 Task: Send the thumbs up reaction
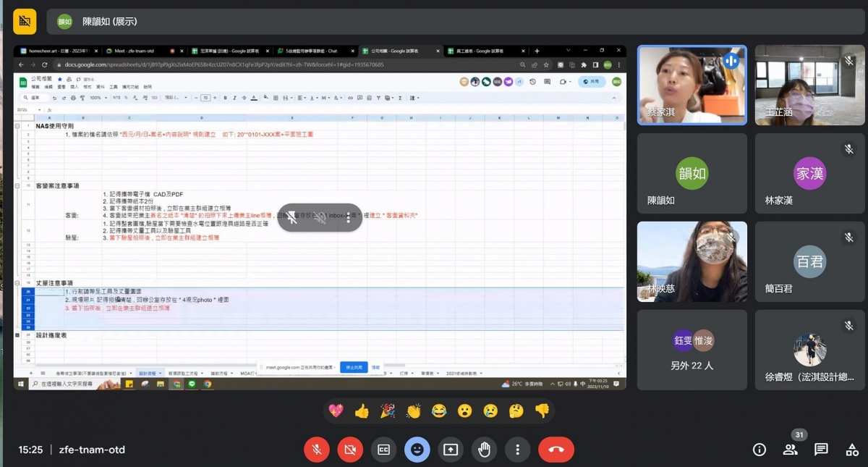(362, 411)
